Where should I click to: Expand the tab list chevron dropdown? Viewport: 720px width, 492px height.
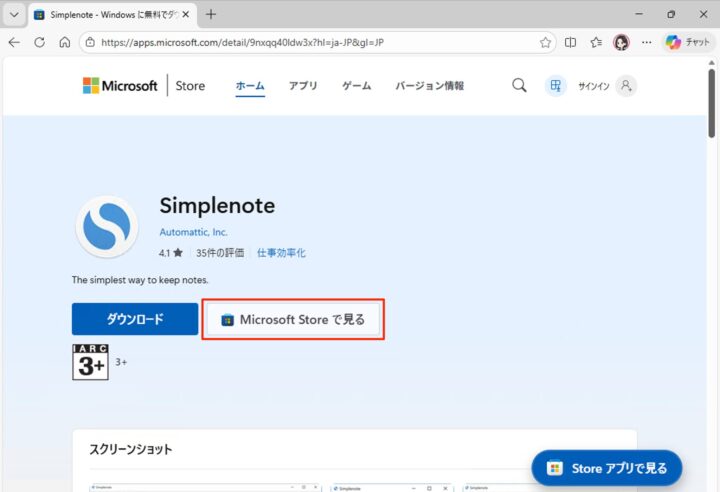coord(14,15)
